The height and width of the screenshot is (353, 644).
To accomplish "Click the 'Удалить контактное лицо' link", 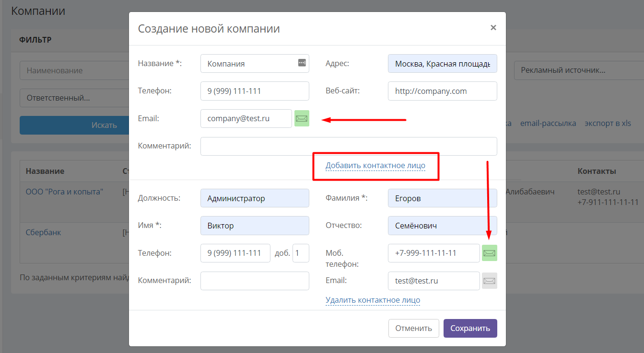I will [373, 300].
